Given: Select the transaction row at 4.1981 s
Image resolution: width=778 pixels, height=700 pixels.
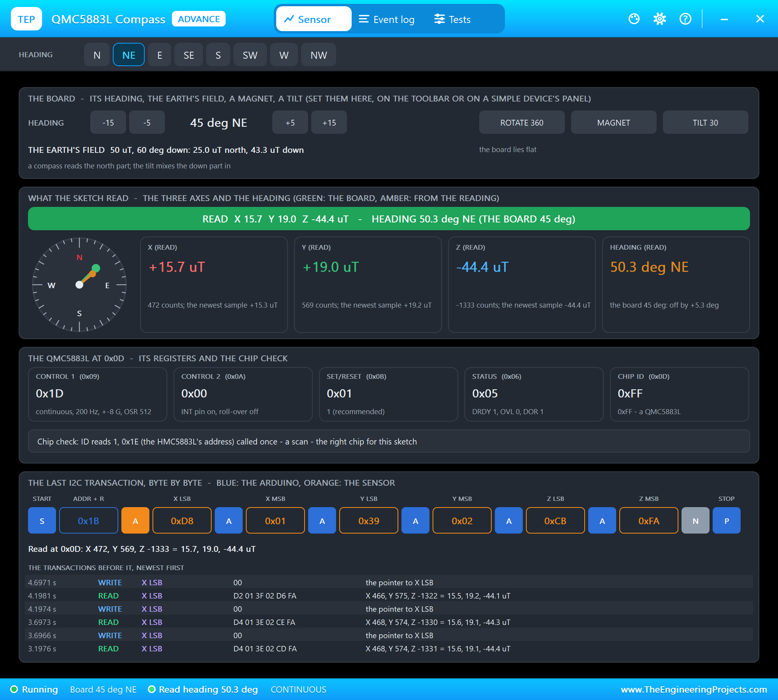Looking at the screenshot, I should click(x=389, y=596).
